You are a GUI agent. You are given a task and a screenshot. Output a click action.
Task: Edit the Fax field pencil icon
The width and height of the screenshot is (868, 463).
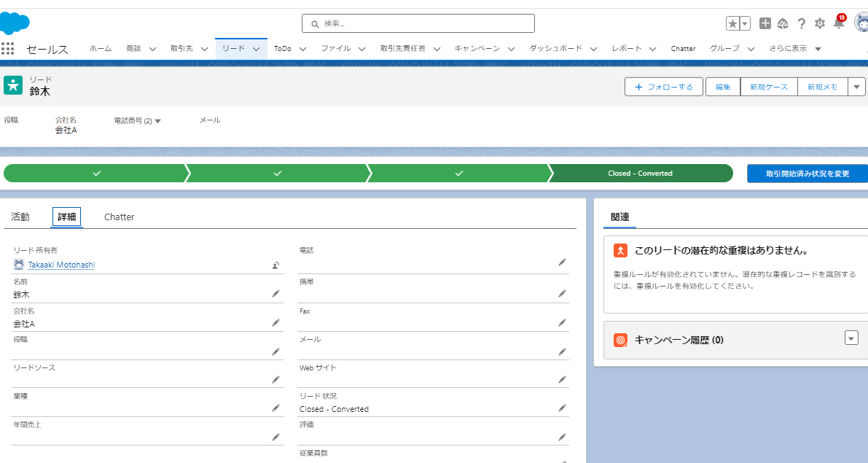(x=562, y=323)
